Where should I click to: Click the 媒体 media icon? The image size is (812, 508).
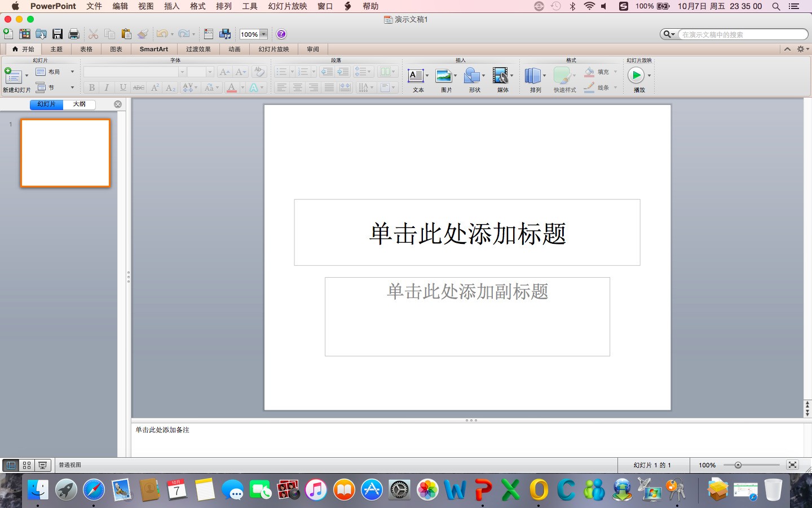pyautogui.click(x=500, y=76)
